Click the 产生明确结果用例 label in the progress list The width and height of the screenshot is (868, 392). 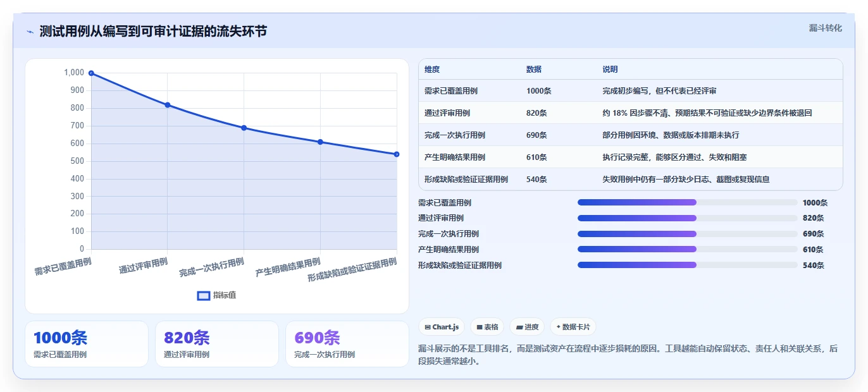[449, 250]
